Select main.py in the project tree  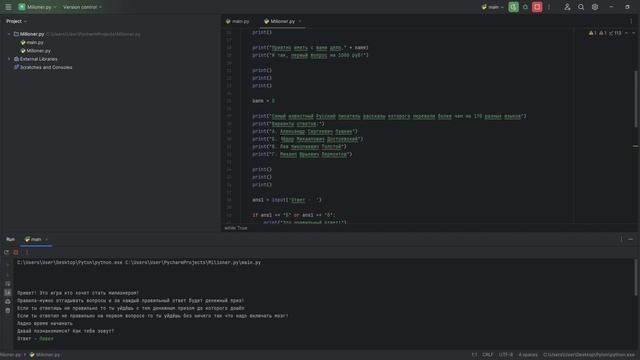(x=35, y=42)
